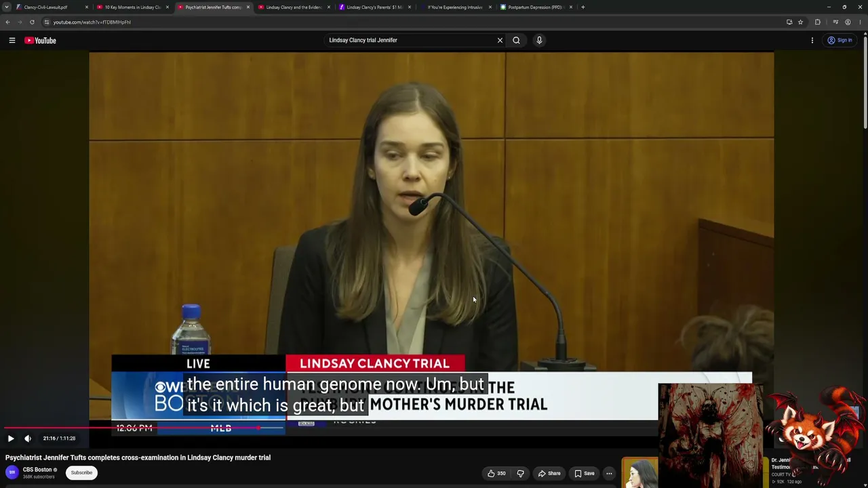
Task: Close the Postpartum Depression tab
Action: tap(571, 7)
